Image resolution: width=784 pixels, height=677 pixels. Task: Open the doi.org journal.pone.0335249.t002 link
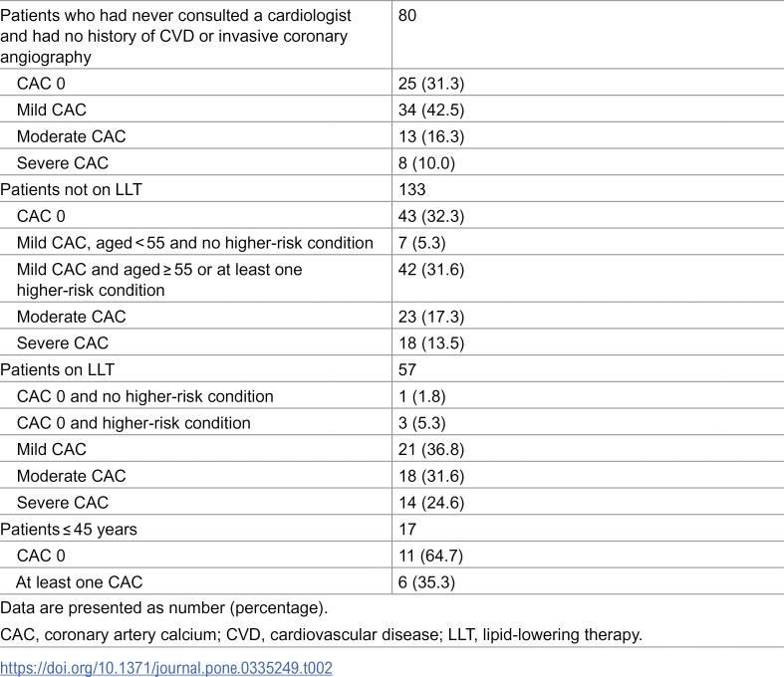click(166, 668)
